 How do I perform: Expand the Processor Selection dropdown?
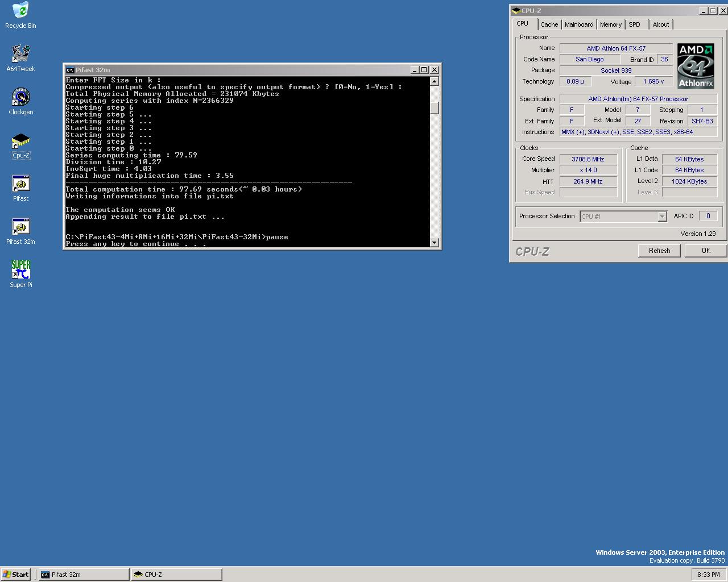pyautogui.click(x=661, y=217)
